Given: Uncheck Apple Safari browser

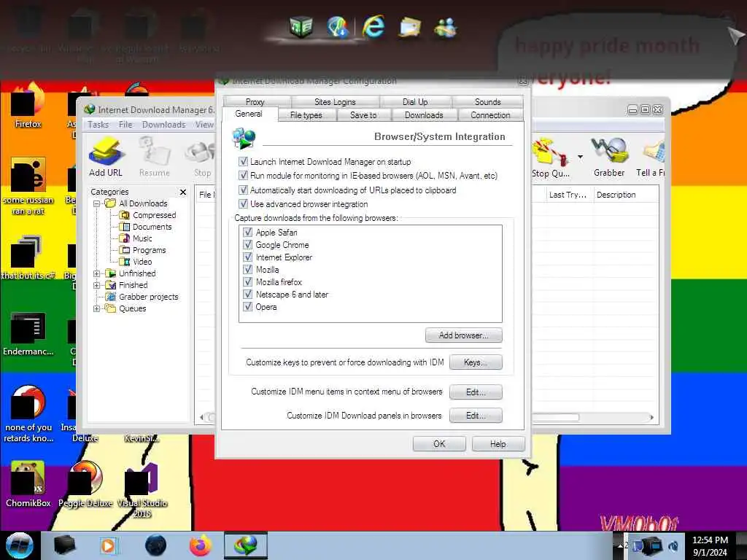Looking at the screenshot, I should coord(248,232).
